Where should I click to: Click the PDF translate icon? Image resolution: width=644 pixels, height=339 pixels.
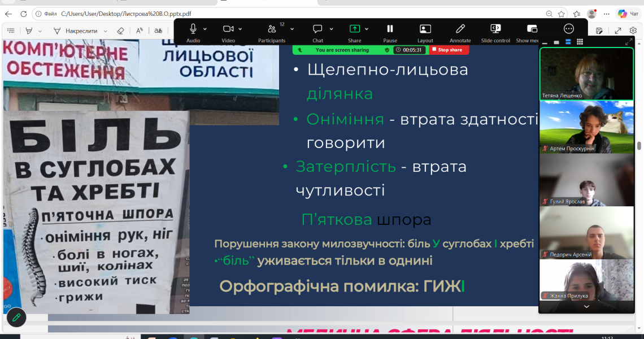pyautogui.click(x=158, y=31)
